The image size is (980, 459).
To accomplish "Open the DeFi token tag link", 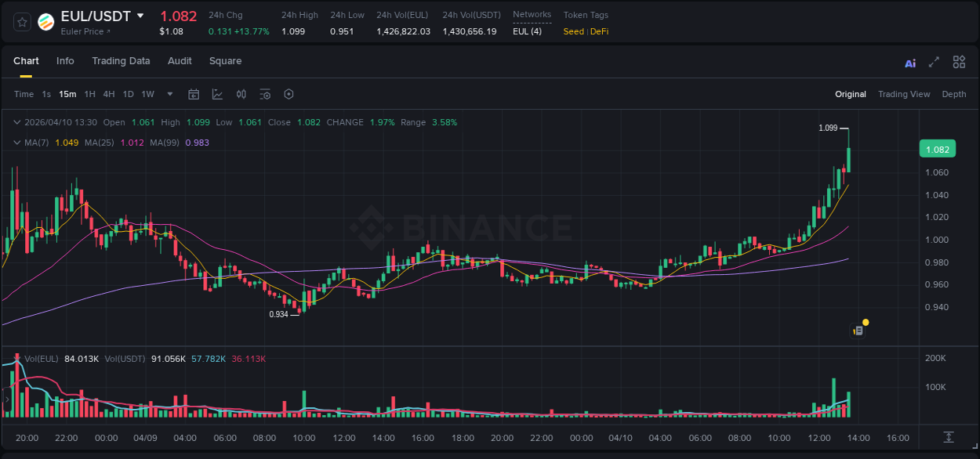I will (601, 31).
